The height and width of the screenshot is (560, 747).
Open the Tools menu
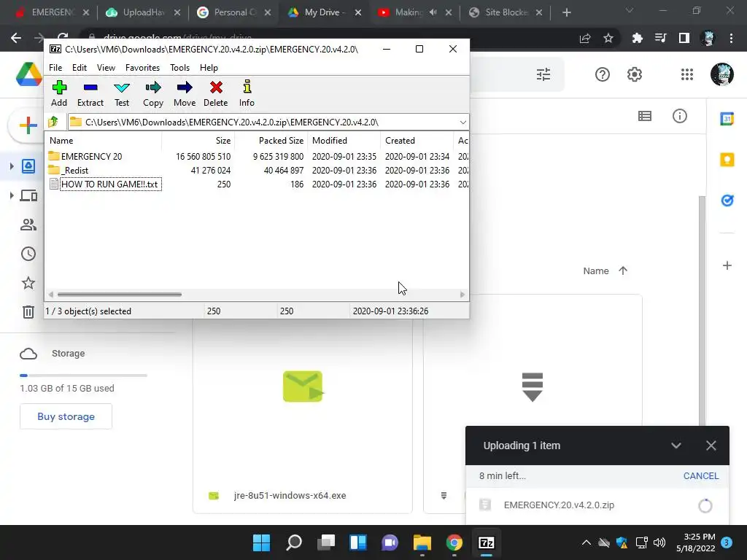[179, 68]
